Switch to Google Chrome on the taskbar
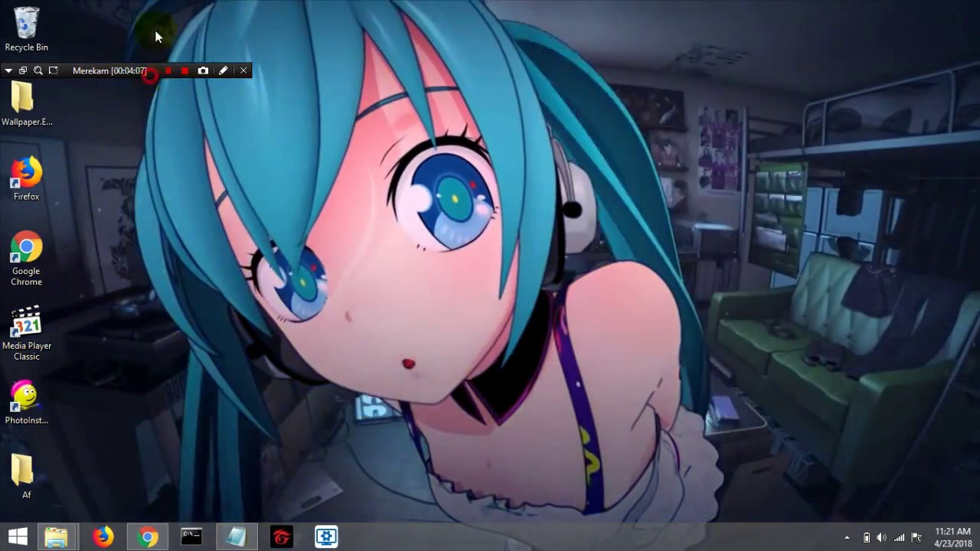The image size is (980, 551). (148, 537)
